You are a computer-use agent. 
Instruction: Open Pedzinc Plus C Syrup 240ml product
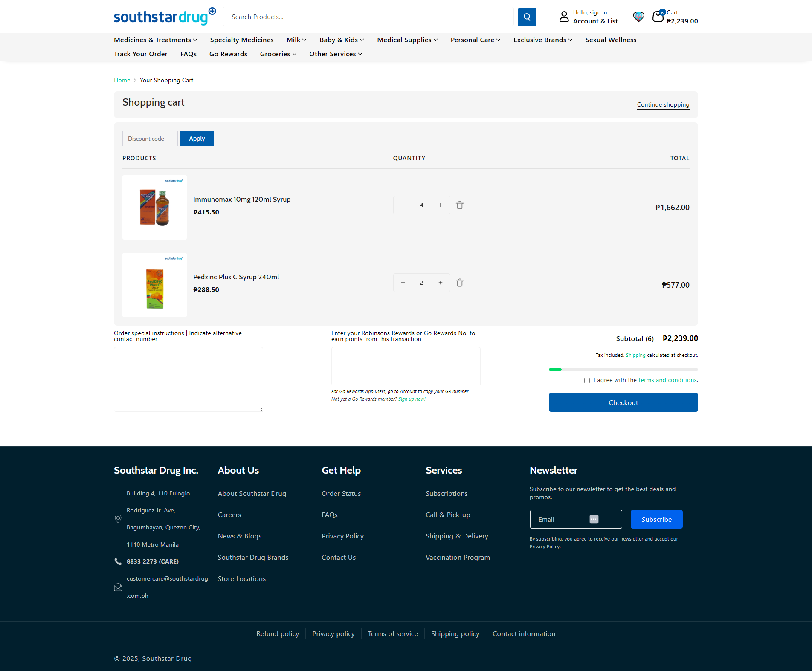236,277
